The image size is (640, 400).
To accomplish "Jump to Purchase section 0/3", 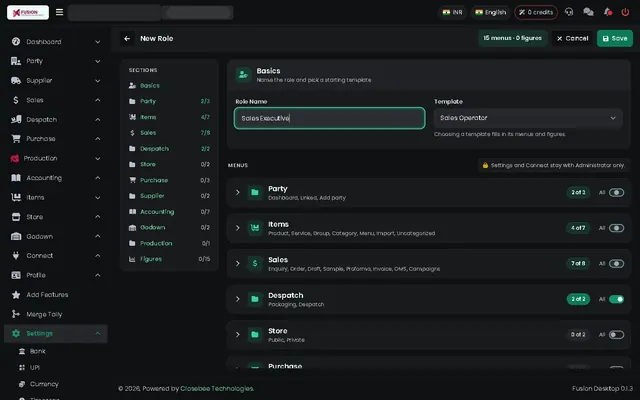I will pos(169,180).
